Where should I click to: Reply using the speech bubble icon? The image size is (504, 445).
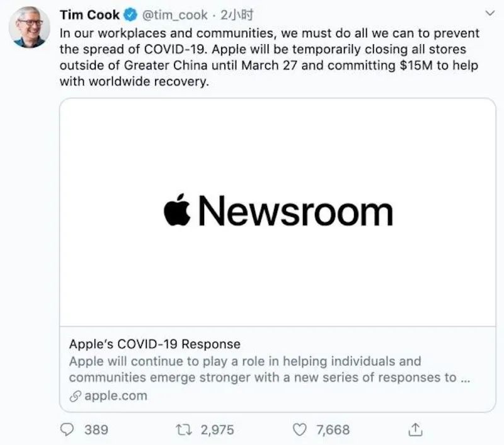tap(67, 429)
